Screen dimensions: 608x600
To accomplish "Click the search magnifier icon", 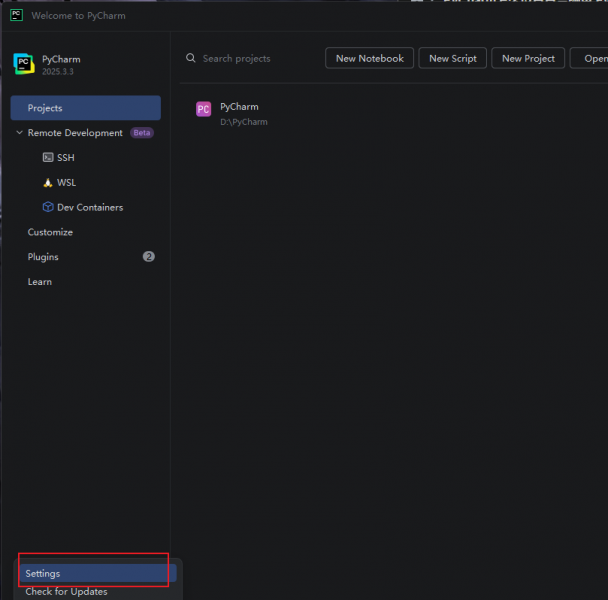I will tap(191, 58).
